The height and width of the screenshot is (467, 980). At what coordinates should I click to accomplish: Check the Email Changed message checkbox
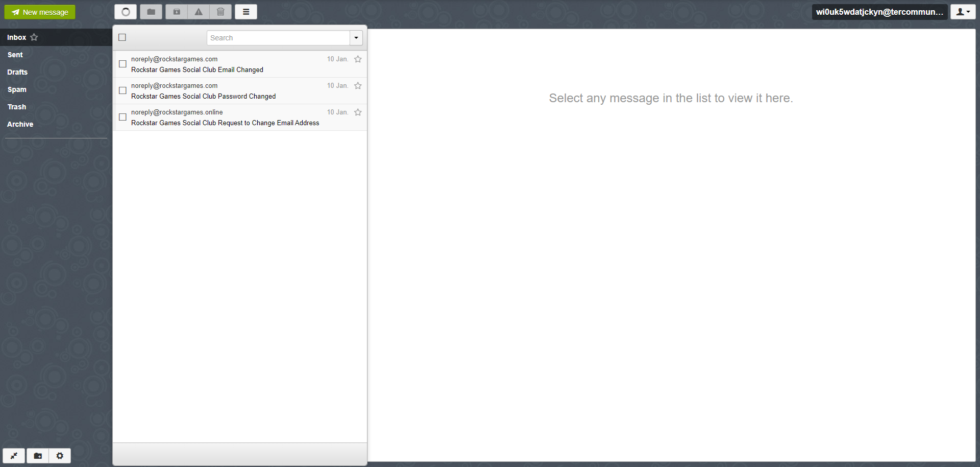[x=122, y=64]
